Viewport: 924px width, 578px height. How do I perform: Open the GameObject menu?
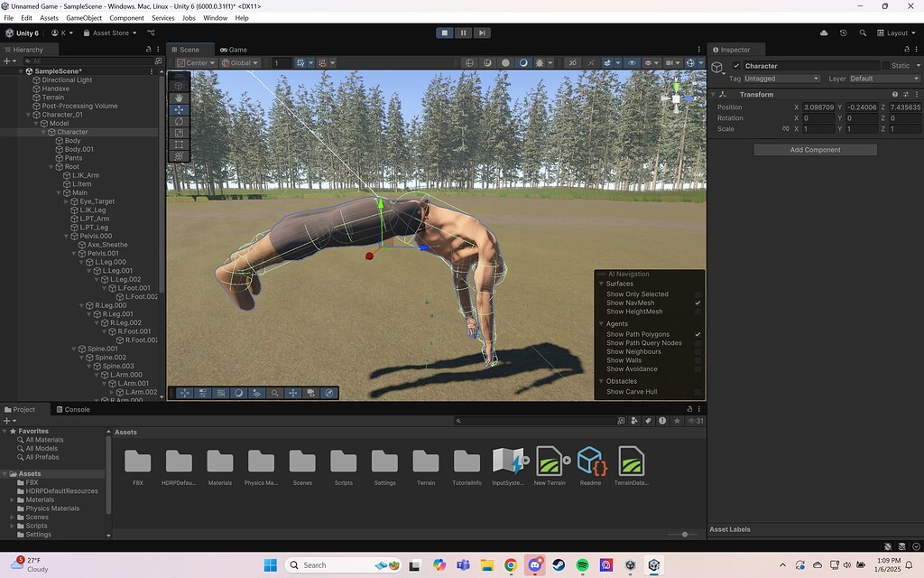pyautogui.click(x=83, y=17)
